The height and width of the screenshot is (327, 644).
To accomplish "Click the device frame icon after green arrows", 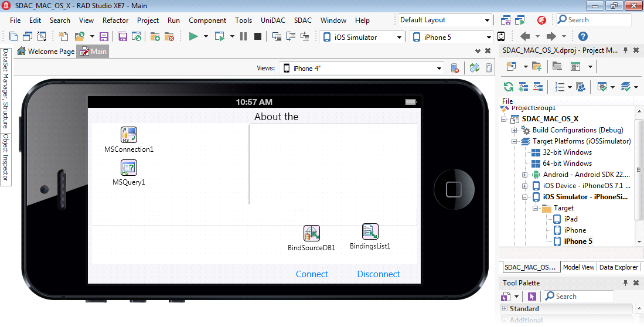I will tap(489, 68).
